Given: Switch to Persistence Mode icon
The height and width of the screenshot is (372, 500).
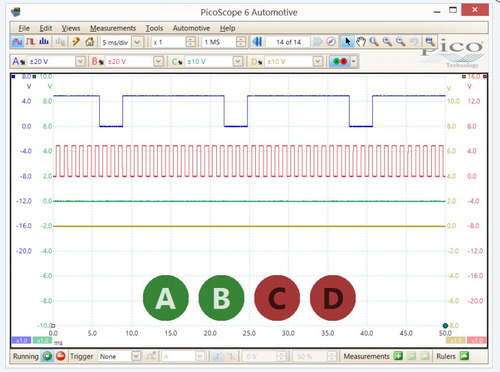Looking at the screenshot, I should (x=30, y=42).
